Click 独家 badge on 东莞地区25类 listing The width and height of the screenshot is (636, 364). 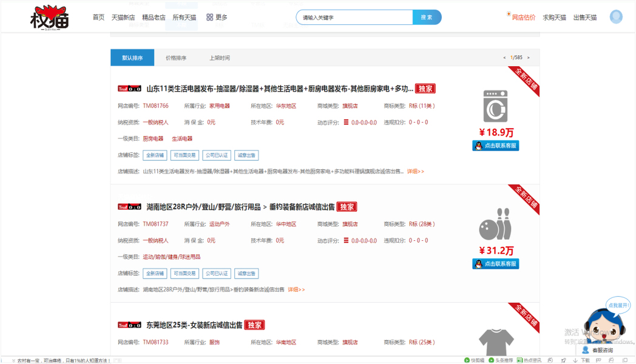(255, 325)
